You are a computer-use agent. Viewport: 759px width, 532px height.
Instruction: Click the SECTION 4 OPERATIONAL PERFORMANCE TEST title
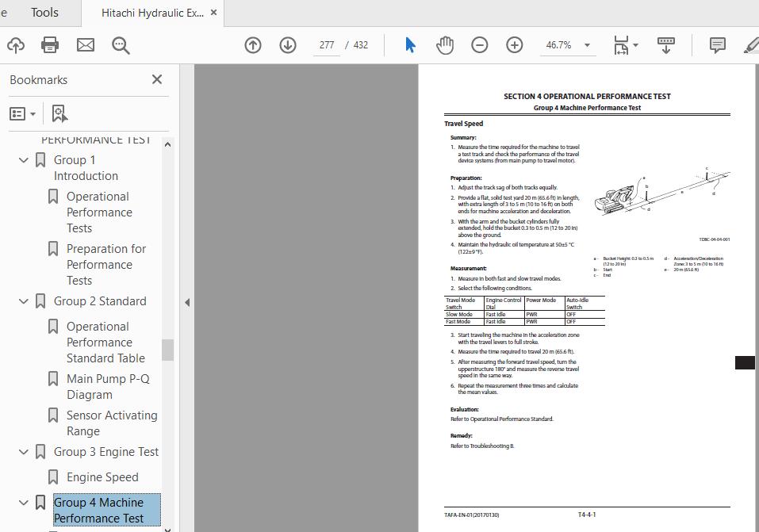[x=587, y=97]
